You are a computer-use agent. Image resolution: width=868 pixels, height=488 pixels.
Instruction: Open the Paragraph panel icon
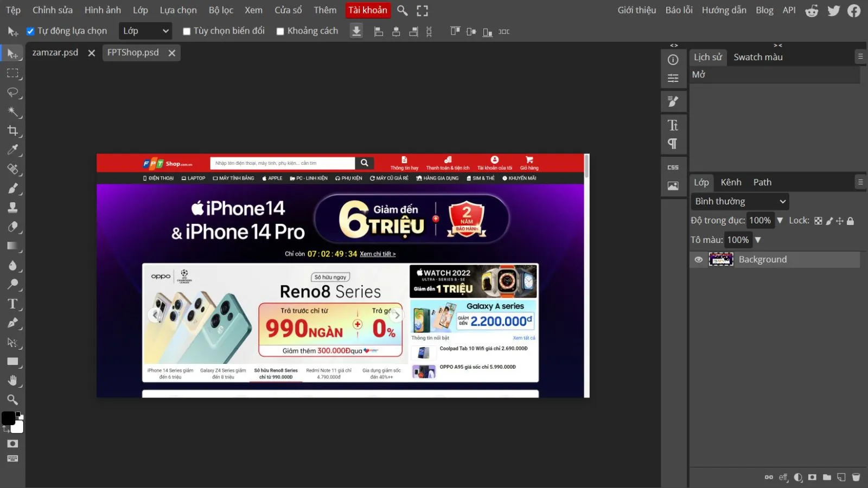tap(673, 144)
